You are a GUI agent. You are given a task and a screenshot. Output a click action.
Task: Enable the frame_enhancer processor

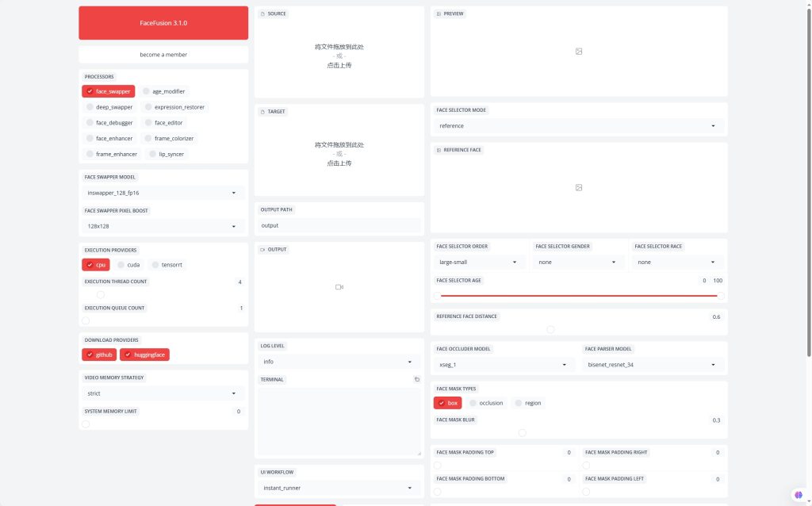111,155
